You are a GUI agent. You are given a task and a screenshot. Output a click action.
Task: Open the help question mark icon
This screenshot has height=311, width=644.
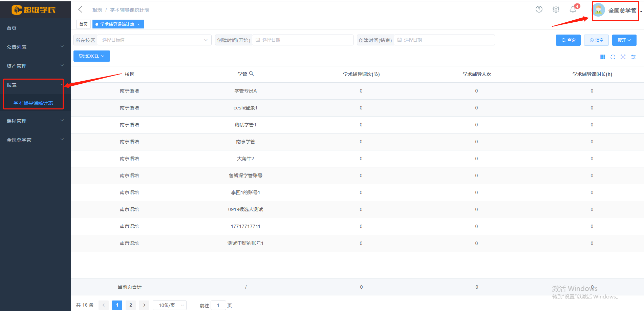coord(539,9)
